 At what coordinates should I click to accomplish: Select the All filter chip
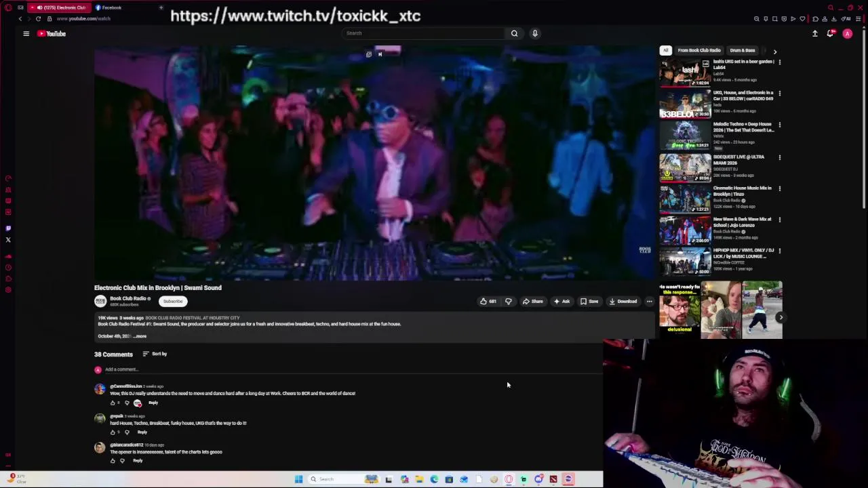pyautogui.click(x=665, y=50)
